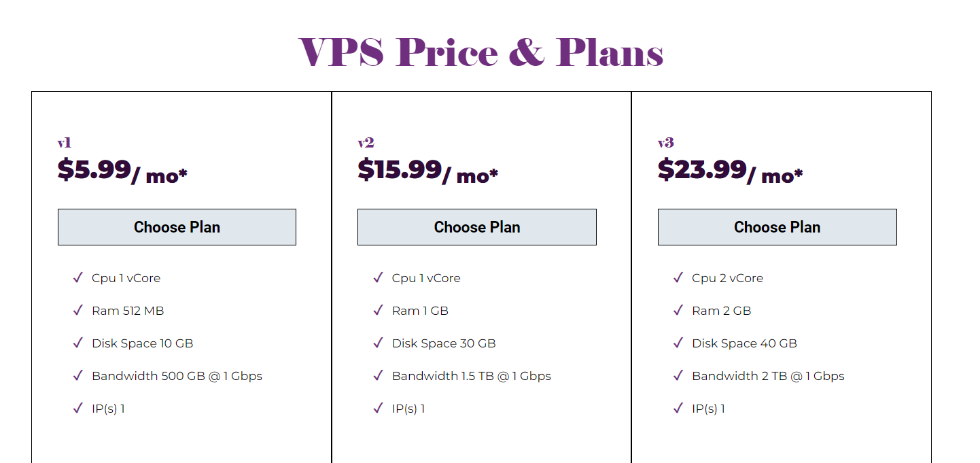Click checkmark beside Bandwidth 1.5 TB
The width and height of the screenshot is (980, 463).
[x=378, y=375]
